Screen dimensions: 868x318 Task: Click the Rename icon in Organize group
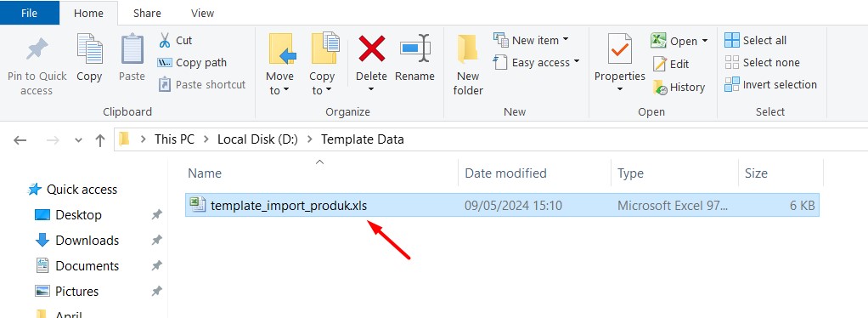click(414, 48)
